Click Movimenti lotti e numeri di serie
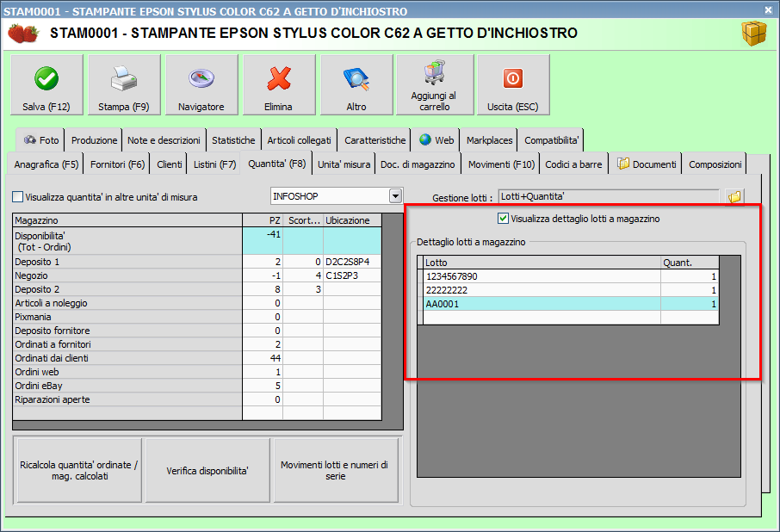The height and width of the screenshot is (532, 780). point(335,470)
